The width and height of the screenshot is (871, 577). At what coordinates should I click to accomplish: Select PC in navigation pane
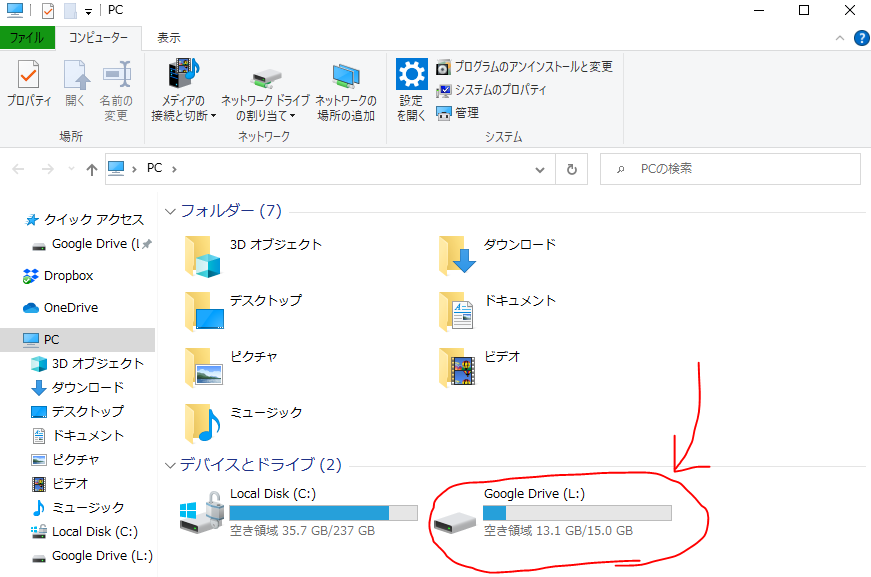(77, 340)
